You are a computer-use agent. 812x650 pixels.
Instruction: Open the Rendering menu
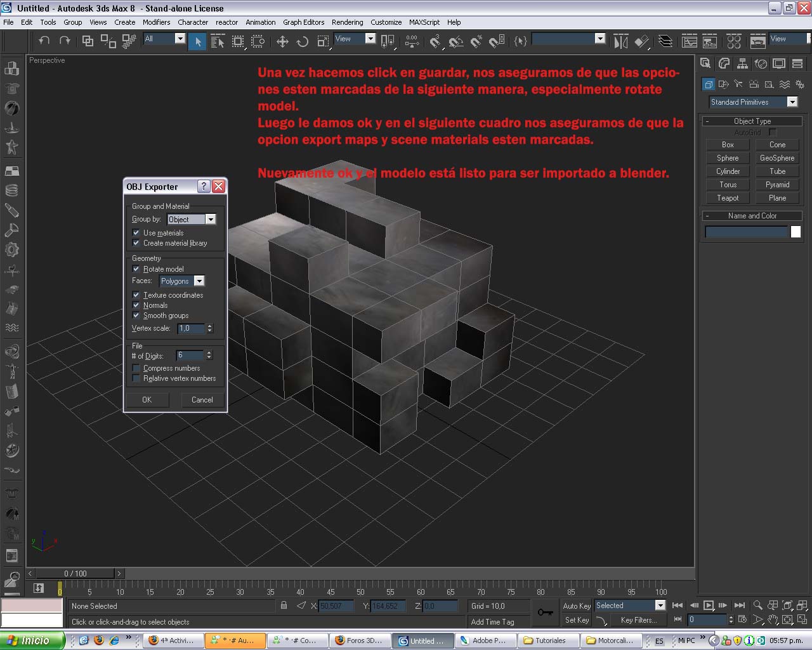click(x=347, y=22)
